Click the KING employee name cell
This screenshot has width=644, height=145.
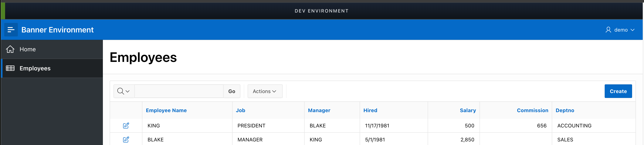point(187,125)
